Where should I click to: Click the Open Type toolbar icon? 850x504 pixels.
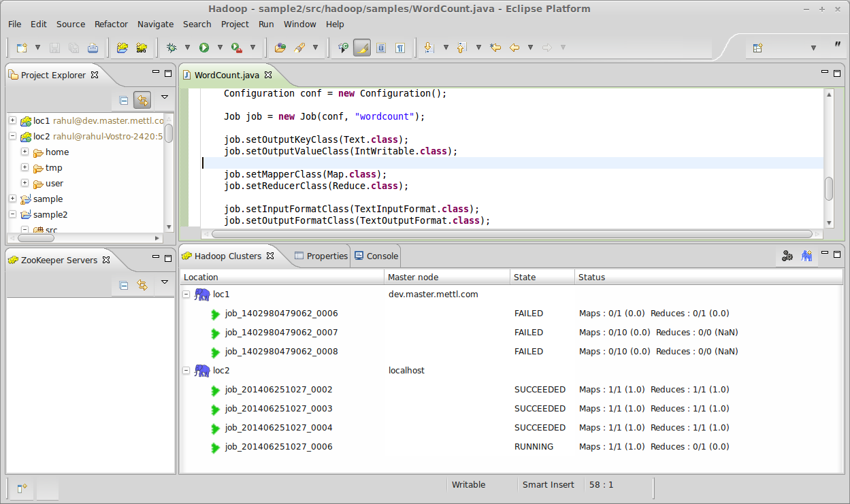tap(280, 48)
